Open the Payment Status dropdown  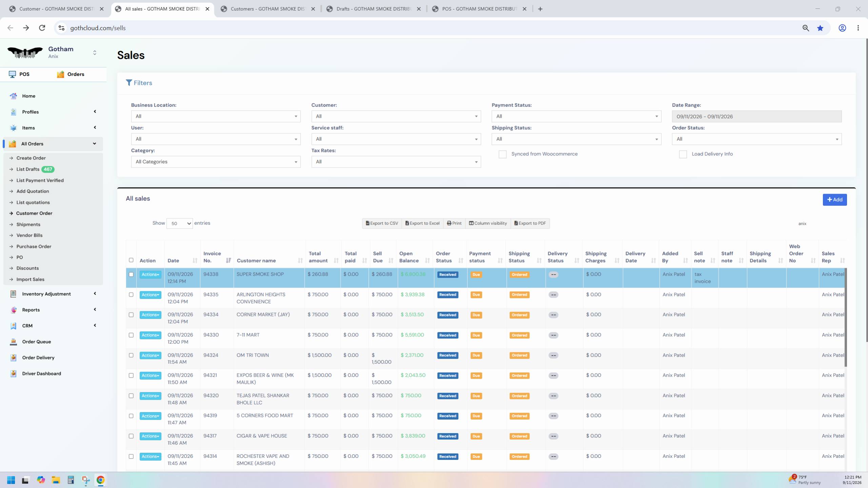point(576,116)
